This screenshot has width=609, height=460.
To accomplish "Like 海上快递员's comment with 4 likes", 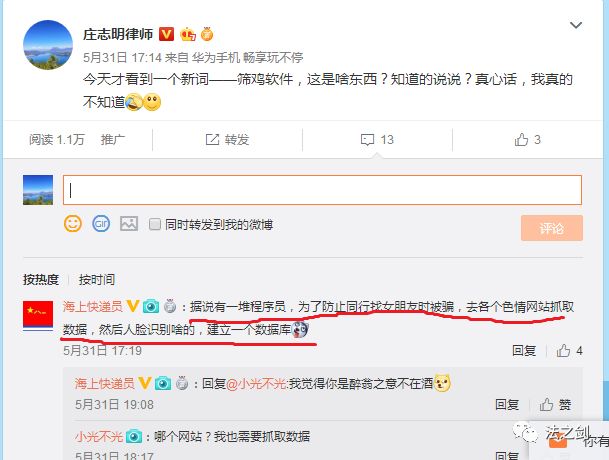I will [563, 350].
